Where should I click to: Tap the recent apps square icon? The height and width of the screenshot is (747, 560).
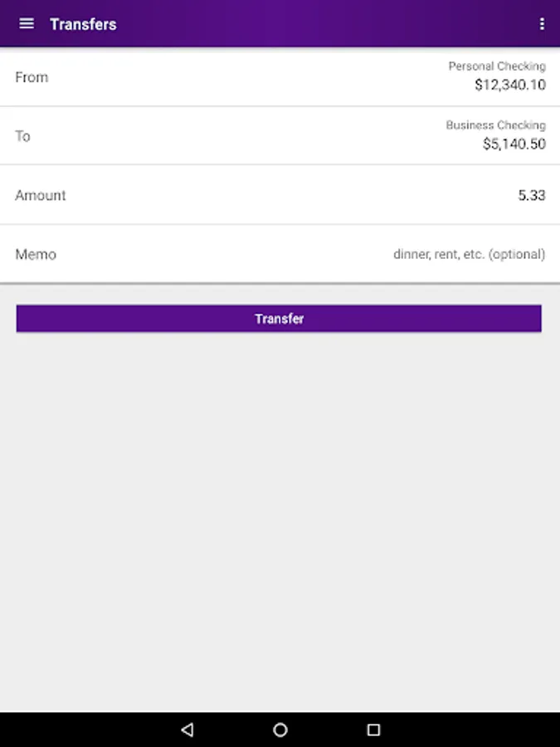point(373,730)
